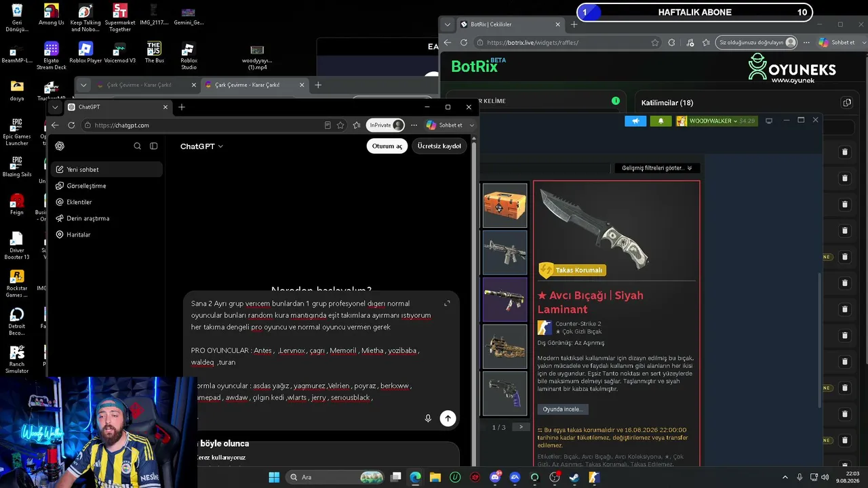The width and height of the screenshot is (868, 488).
Task: Click the green info icon beside KELİME
Action: click(x=616, y=101)
